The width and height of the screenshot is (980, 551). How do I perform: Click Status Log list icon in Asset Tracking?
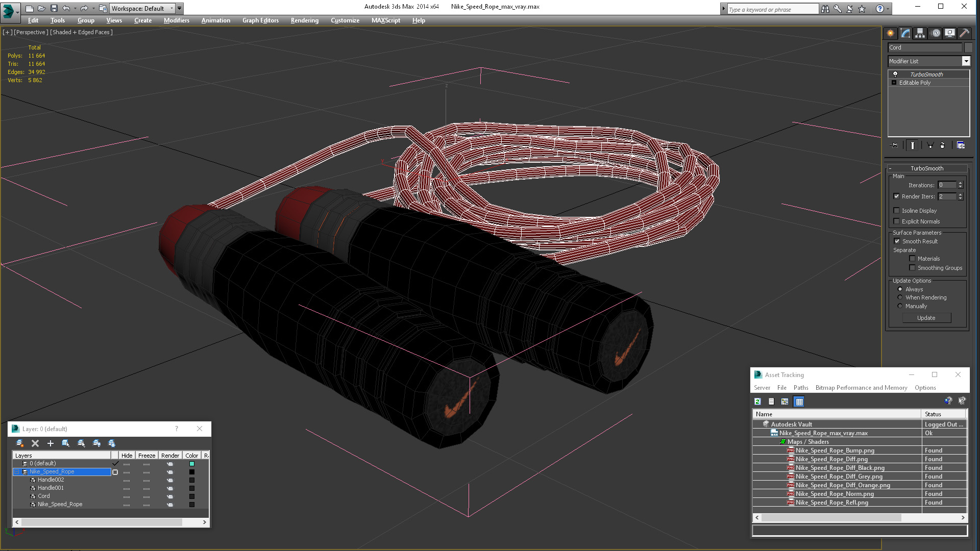[771, 402]
